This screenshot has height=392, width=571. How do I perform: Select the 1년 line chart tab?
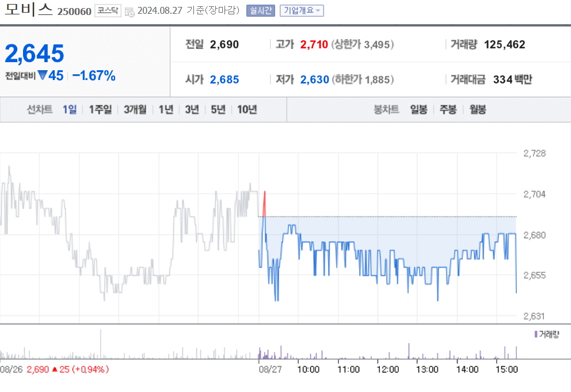(x=166, y=109)
